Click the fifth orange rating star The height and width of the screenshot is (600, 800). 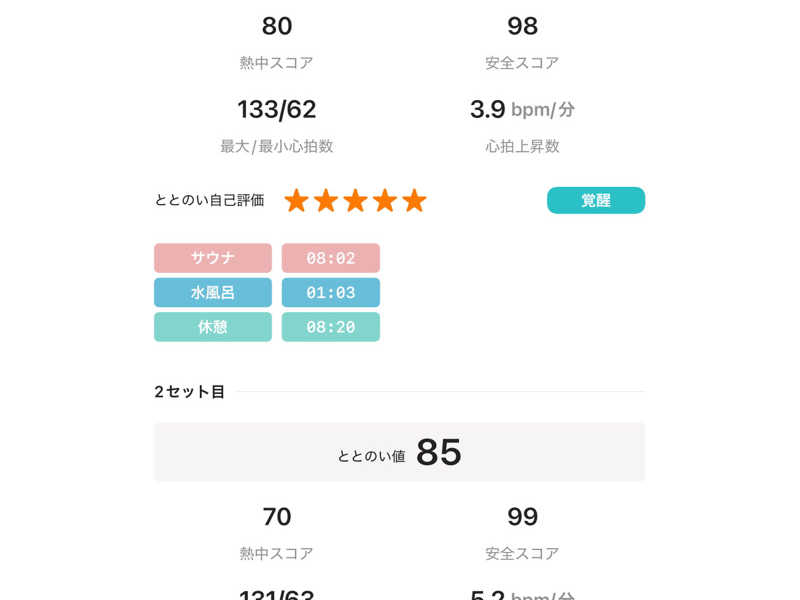tap(414, 201)
